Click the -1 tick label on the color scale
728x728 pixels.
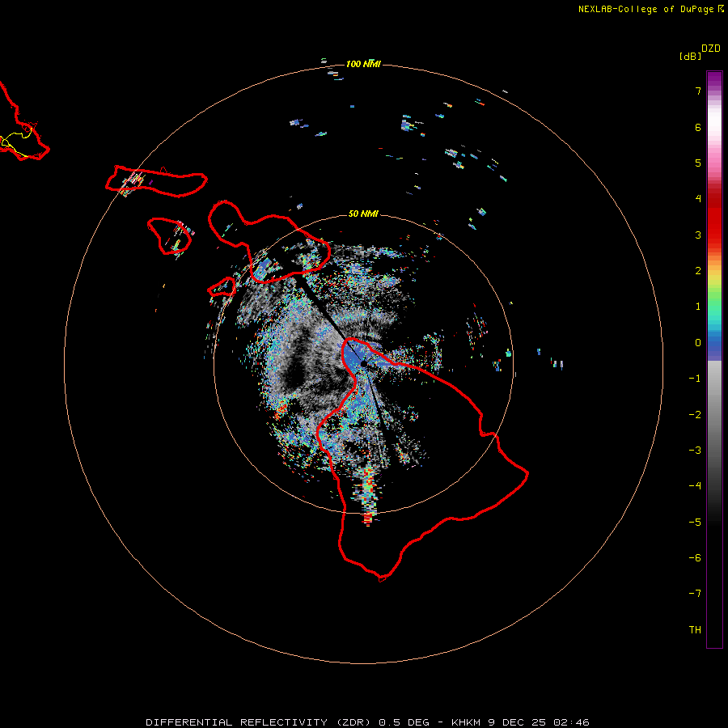point(695,379)
